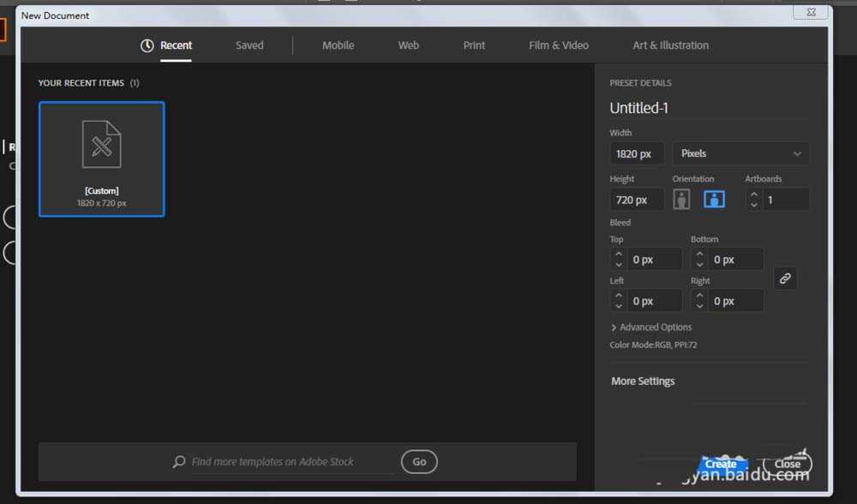Select landscape orientation icon
The width and height of the screenshot is (857, 504).
tap(714, 200)
